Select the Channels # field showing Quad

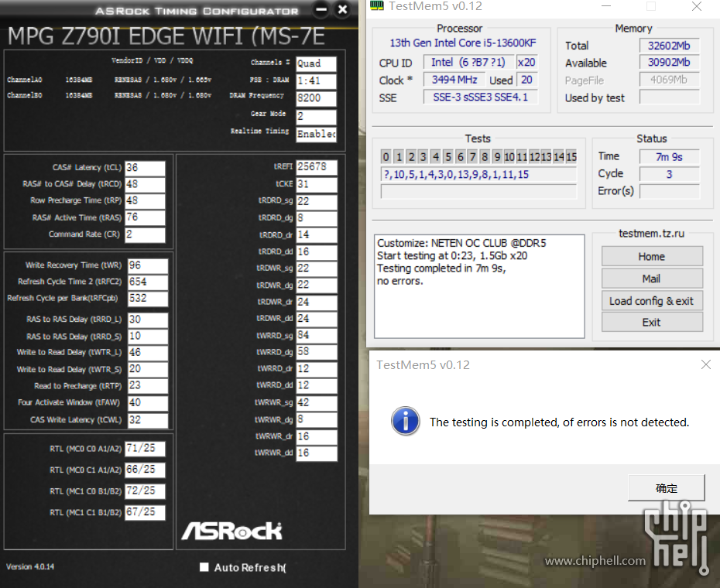[317, 63]
